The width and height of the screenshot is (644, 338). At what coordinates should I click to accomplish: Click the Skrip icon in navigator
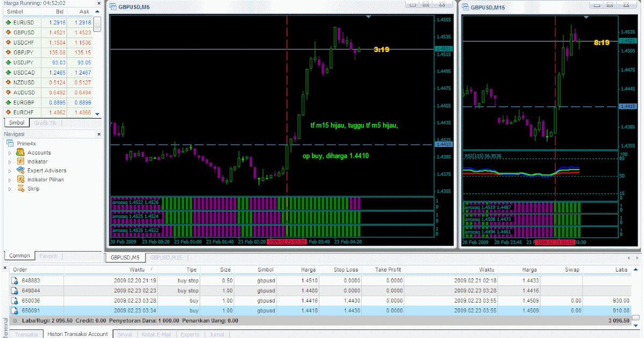[x=21, y=189]
